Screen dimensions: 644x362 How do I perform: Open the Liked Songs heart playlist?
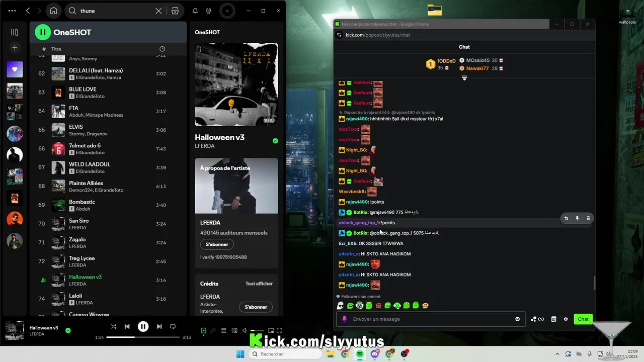click(15, 69)
